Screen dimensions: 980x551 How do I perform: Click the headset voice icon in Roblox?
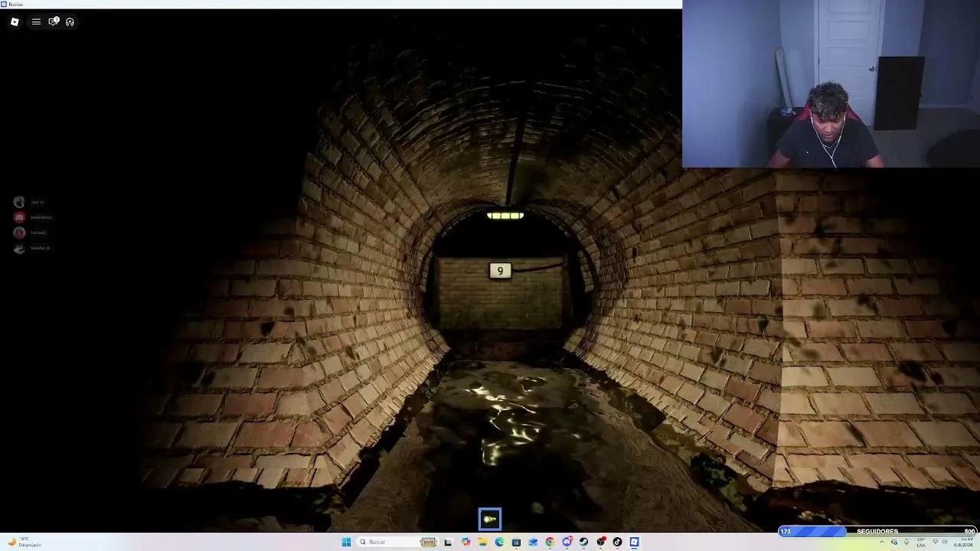(x=70, y=21)
